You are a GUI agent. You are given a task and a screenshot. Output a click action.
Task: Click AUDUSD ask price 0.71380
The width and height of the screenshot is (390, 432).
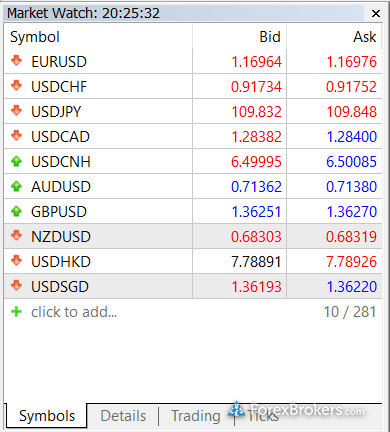[x=352, y=187]
